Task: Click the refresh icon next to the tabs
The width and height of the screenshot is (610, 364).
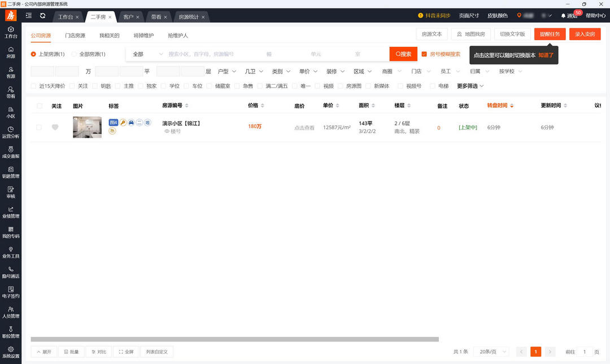Action: tap(42, 16)
